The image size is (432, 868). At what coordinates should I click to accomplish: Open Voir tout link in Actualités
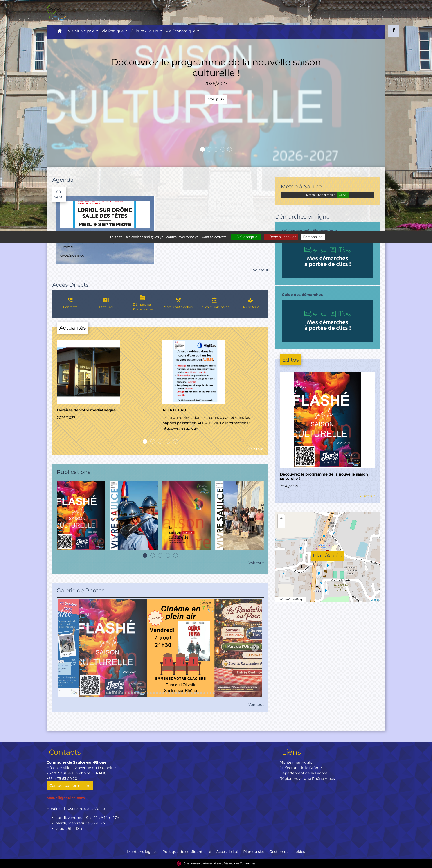click(256, 449)
